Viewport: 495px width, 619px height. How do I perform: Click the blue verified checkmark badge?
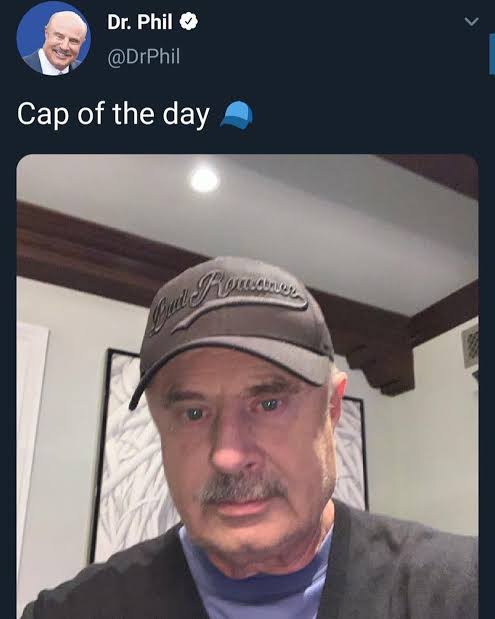(x=189, y=21)
